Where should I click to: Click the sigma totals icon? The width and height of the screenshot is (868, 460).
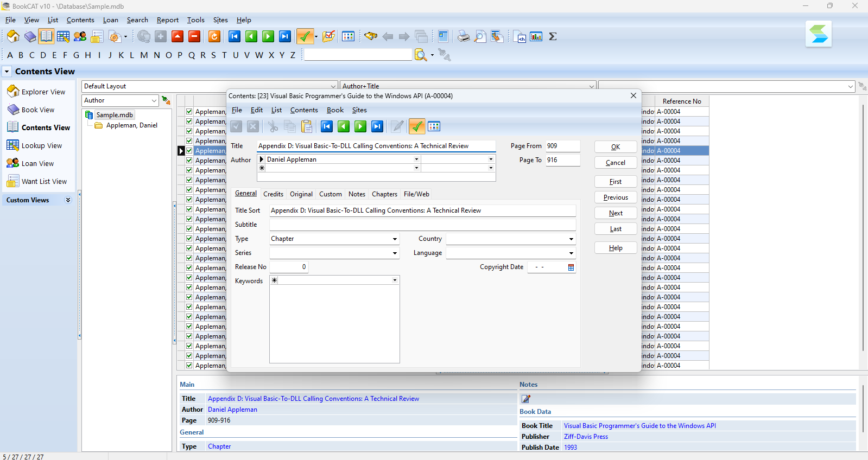pyautogui.click(x=553, y=36)
